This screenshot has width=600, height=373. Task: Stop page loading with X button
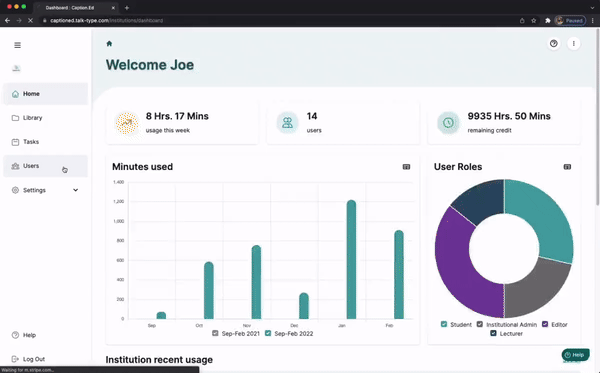click(31, 20)
